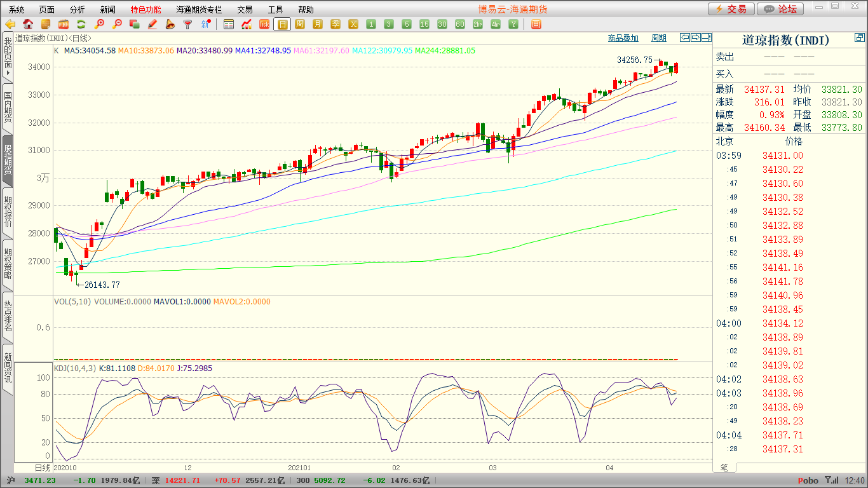Toggle the side panel layout icon
Image resolution: width=868 pixels, height=488 pixels.
tap(706, 37)
